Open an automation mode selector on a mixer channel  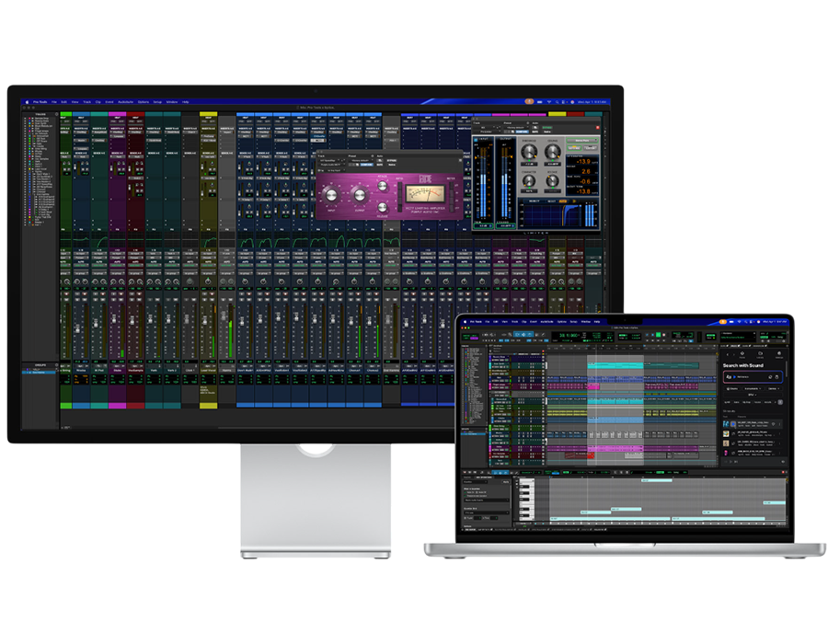click(81, 265)
